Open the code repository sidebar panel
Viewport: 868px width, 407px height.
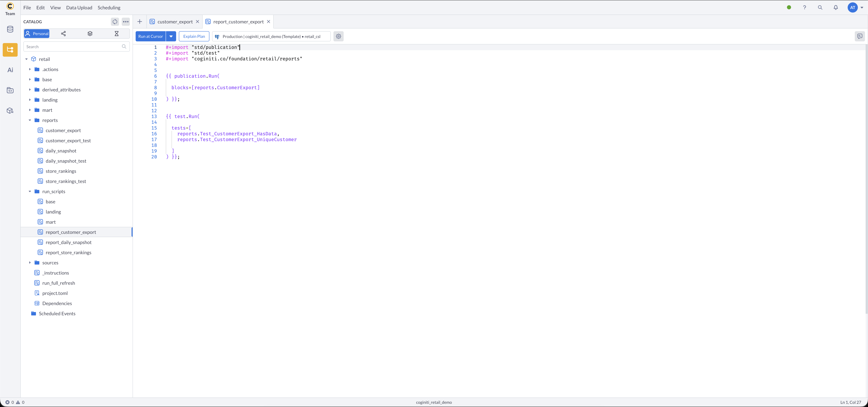(x=10, y=90)
